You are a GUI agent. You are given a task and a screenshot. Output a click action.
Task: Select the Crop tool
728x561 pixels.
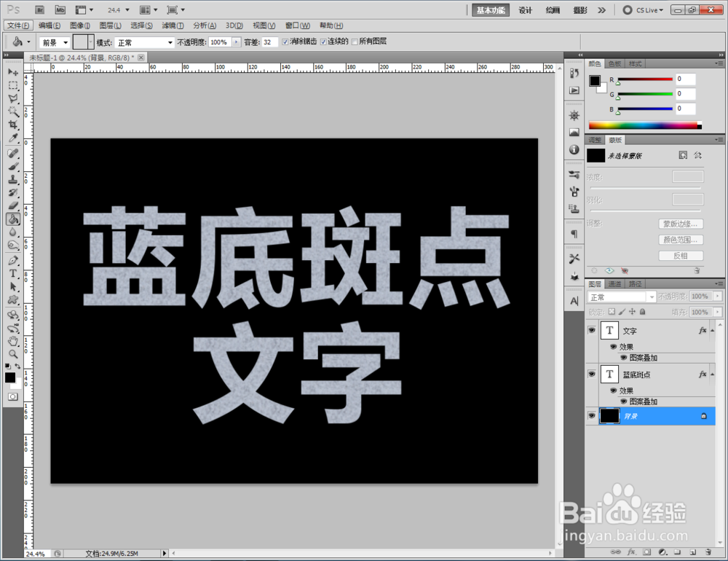13,125
